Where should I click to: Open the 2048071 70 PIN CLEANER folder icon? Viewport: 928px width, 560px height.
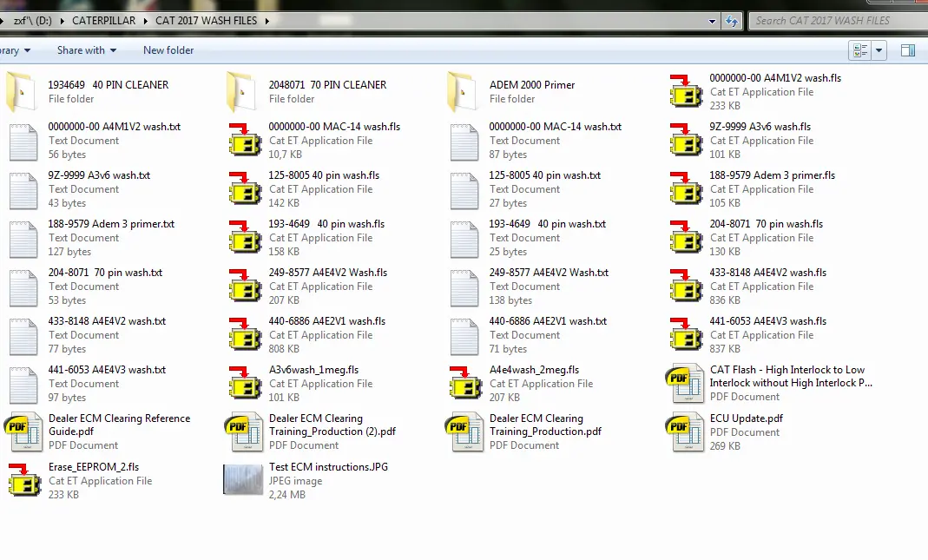click(242, 92)
